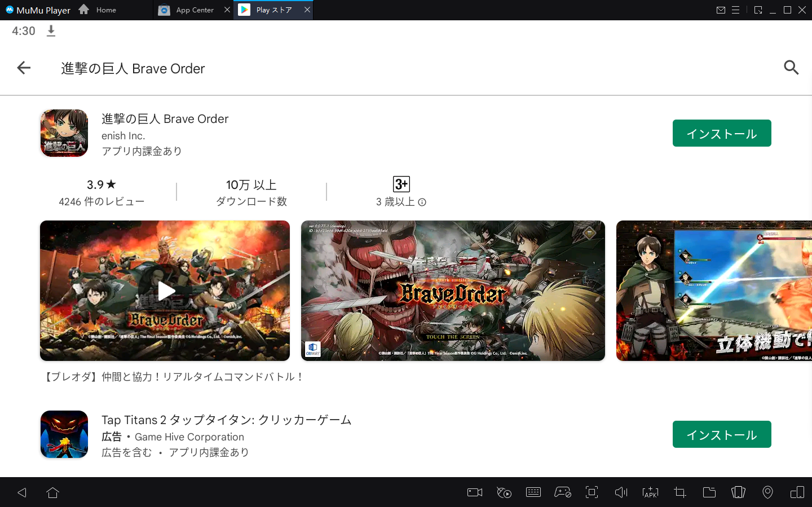This screenshot has height=507, width=812.
Task: Open the volume control icon
Action: coord(621,492)
